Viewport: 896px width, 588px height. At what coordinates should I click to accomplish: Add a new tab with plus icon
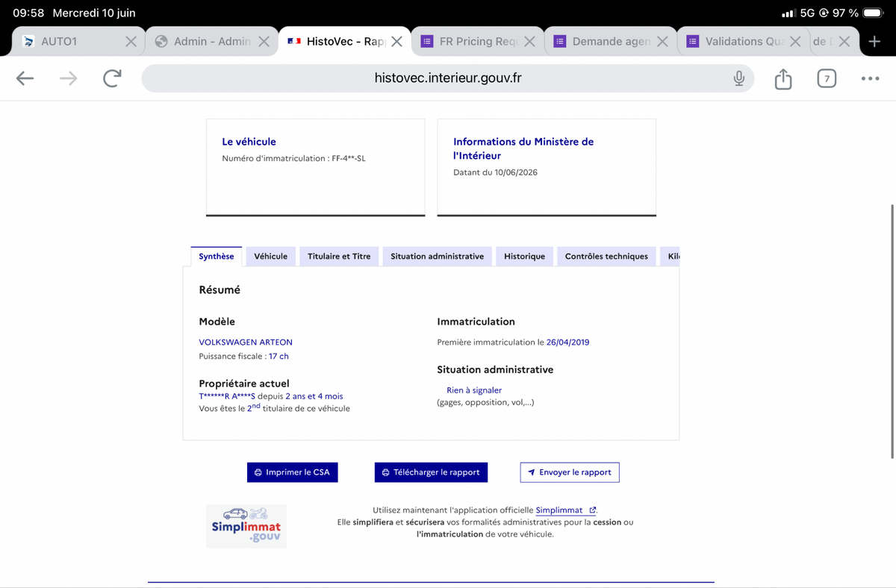[x=874, y=41]
